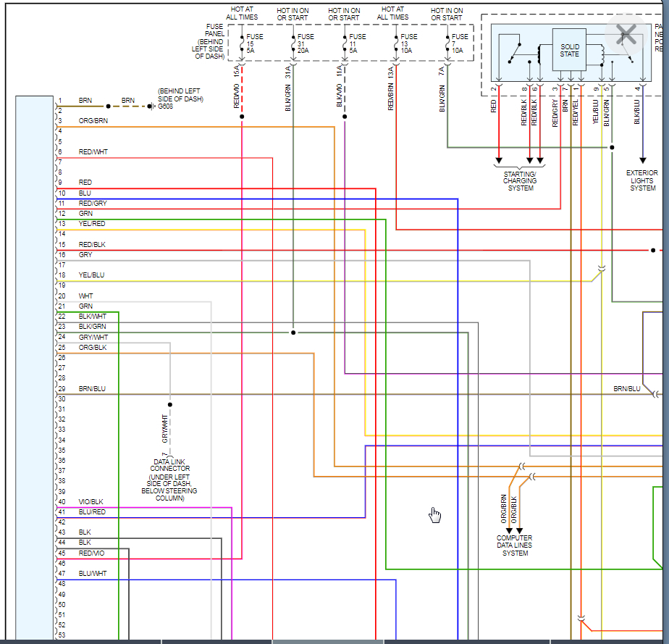Click the BRN/BLU label at right edge
Viewport: 669px width, 644px height.
coord(627,389)
